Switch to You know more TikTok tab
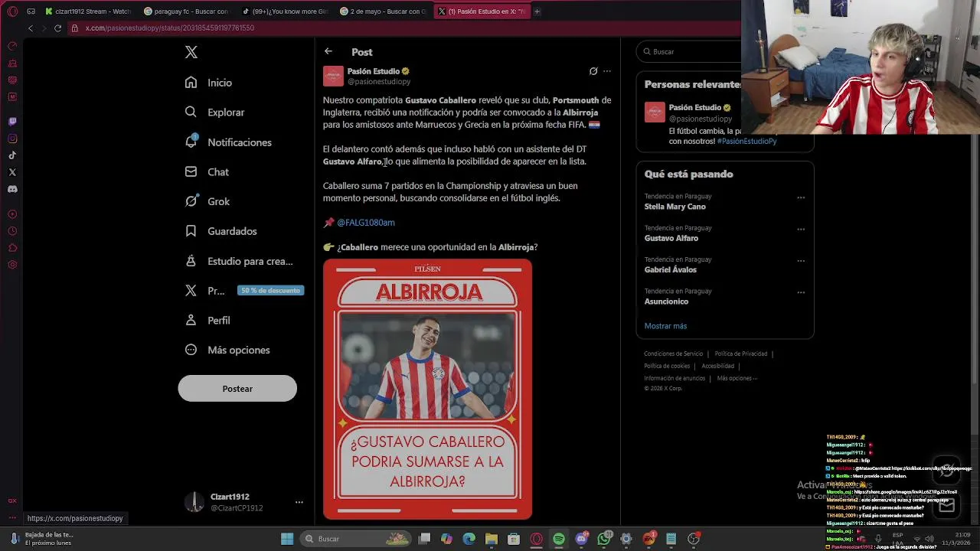 point(286,11)
